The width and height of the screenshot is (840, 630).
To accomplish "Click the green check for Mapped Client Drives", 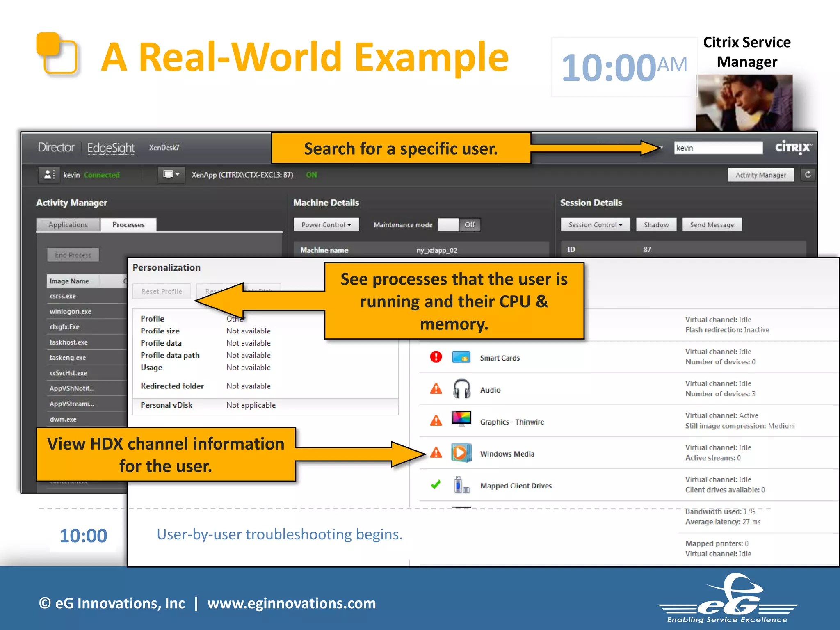I will [436, 485].
